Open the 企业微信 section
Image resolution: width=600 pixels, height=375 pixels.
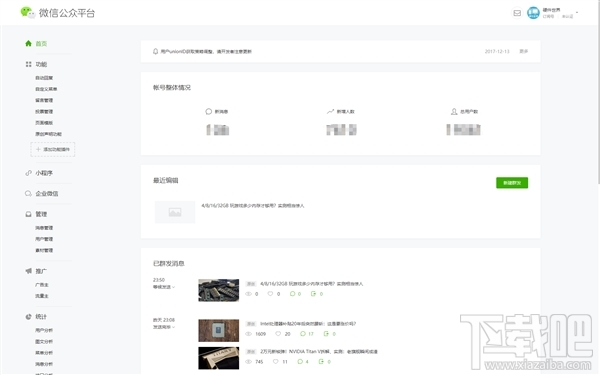click(47, 194)
